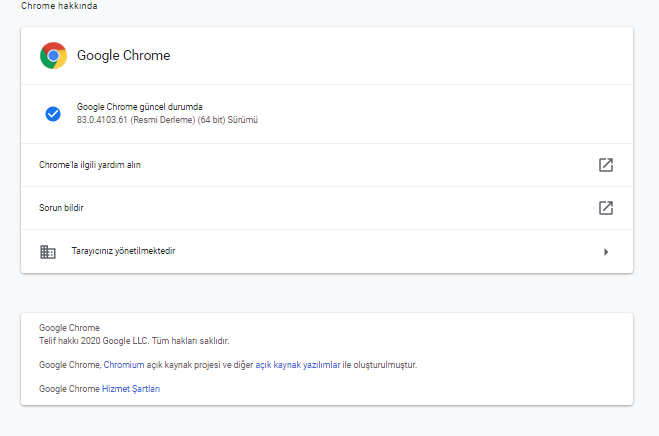Click the version number 83.0.4103.61 text
The height and width of the screenshot is (436, 659).
point(111,120)
